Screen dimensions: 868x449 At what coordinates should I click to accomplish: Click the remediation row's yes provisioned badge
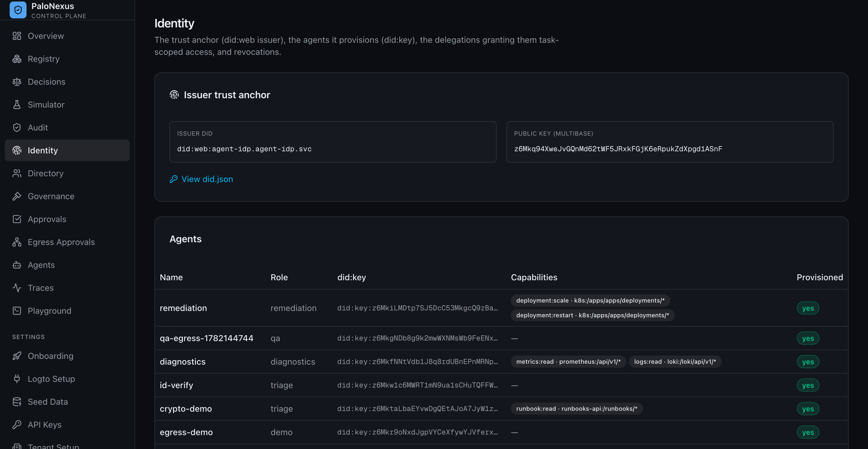pos(808,308)
